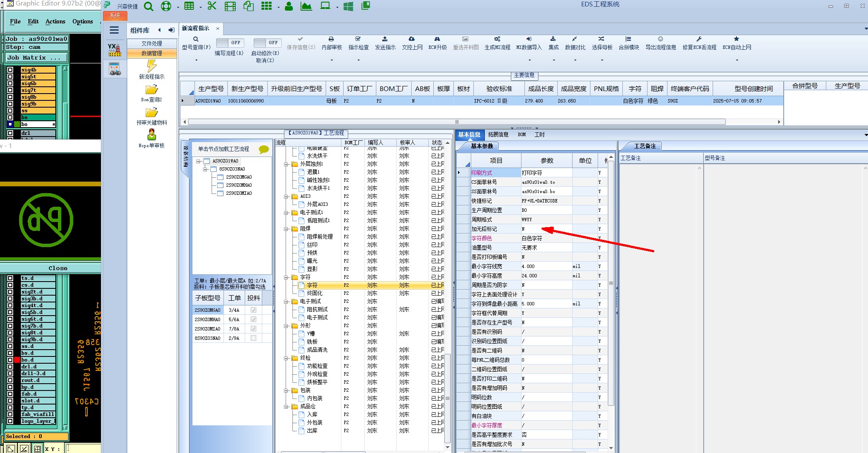Open dropdown under 型号查询(F)
Image resolution: width=868 pixels, height=453 pixels.
tap(196, 60)
